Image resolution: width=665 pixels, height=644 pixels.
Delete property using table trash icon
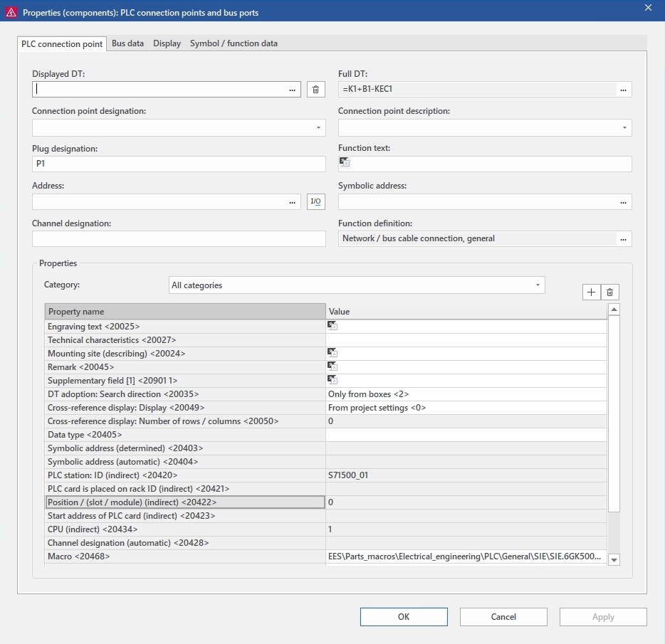609,292
